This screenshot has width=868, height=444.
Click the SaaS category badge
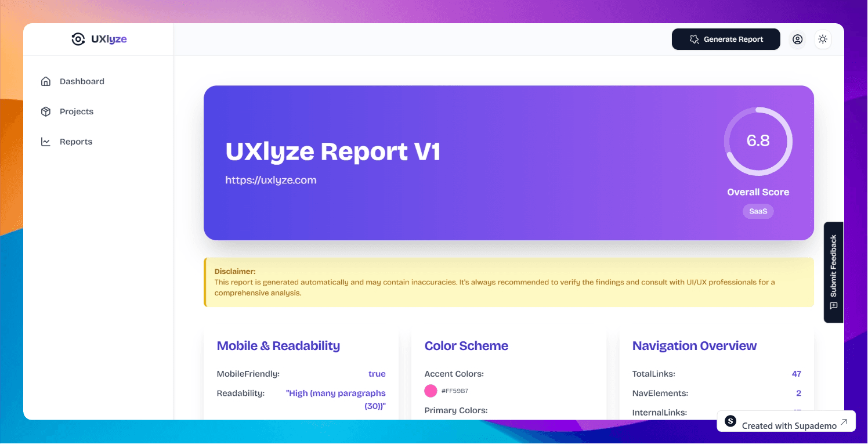758,211
